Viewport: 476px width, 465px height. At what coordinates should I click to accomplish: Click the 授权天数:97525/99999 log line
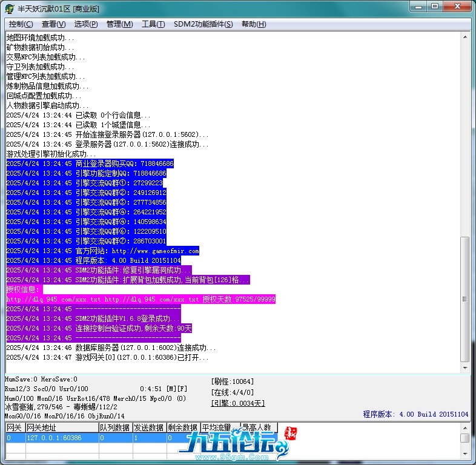(x=141, y=299)
